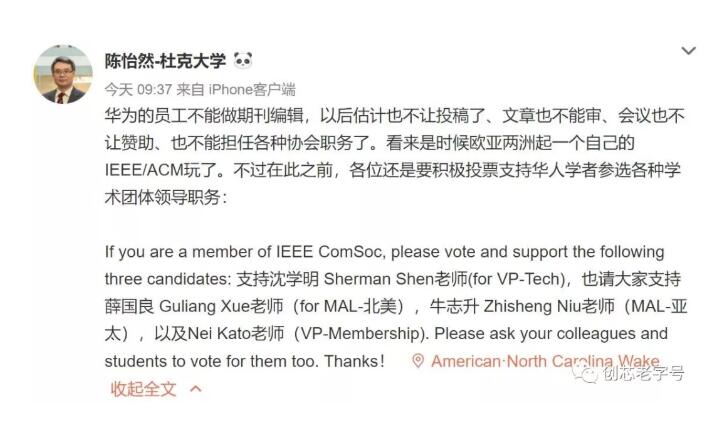
Task: Click the upward caret beside 收起全文
Action: (x=196, y=389)
